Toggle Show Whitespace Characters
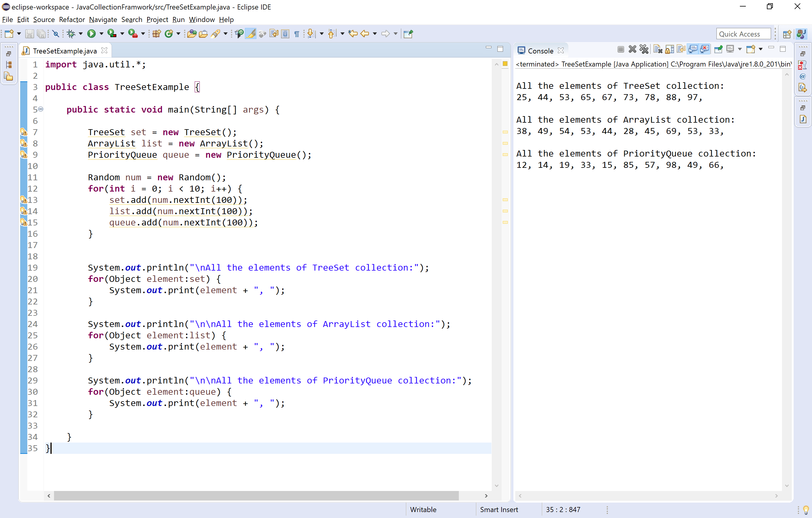This screenshot has height=518, width=812. [x=297, y=34]
